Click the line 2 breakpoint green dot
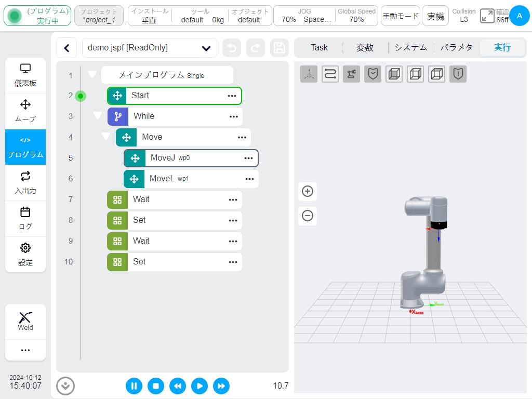This screenshot has height=399, width=532. click(x=81, y=96)
